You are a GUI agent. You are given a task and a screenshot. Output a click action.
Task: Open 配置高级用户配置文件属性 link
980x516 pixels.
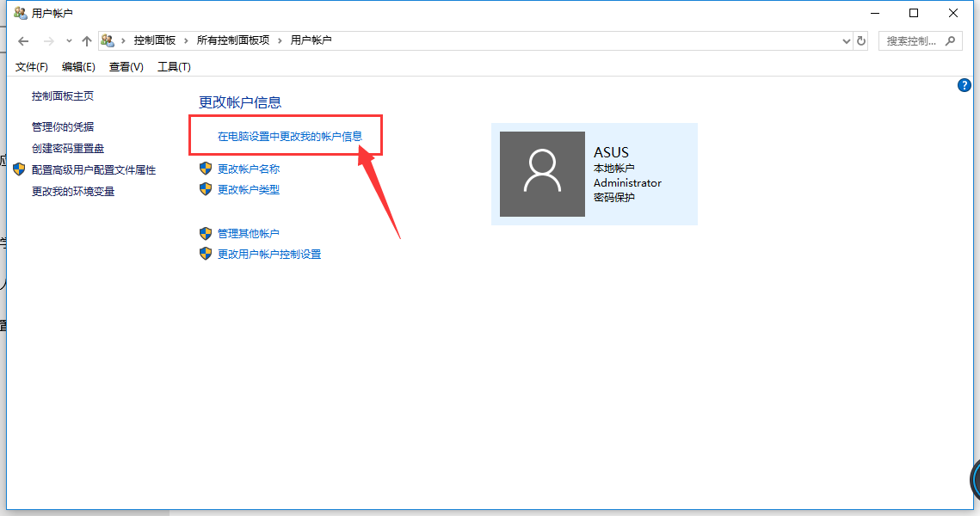point(94,170)
